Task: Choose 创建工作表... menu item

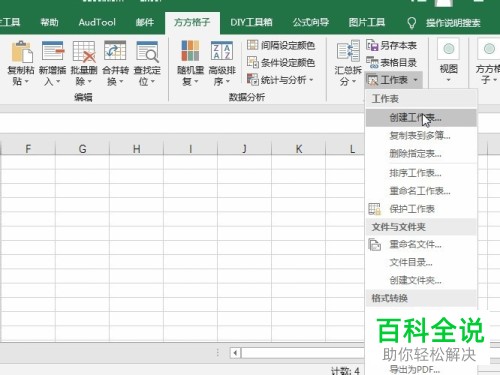Action: coord(421,118)
